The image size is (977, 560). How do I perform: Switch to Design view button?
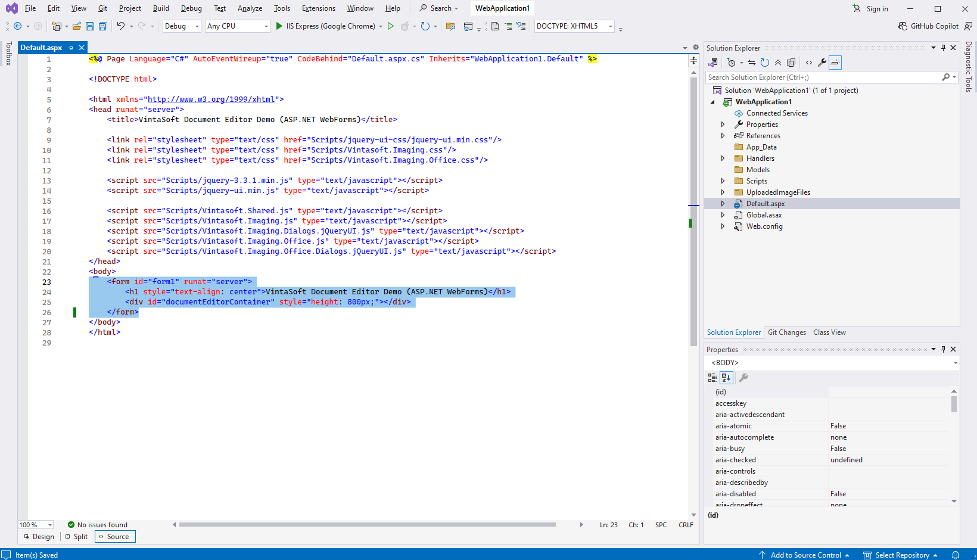(x=39, y=537)
